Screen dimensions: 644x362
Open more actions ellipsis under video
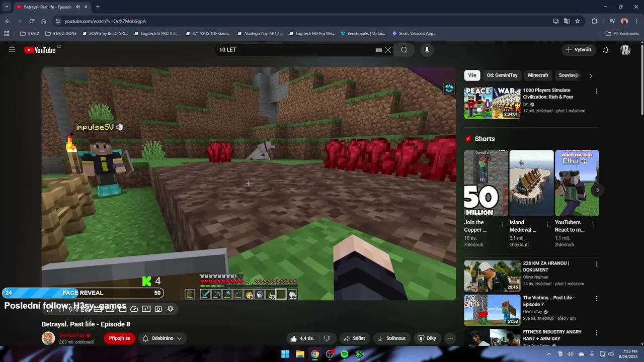coord(450,338)
